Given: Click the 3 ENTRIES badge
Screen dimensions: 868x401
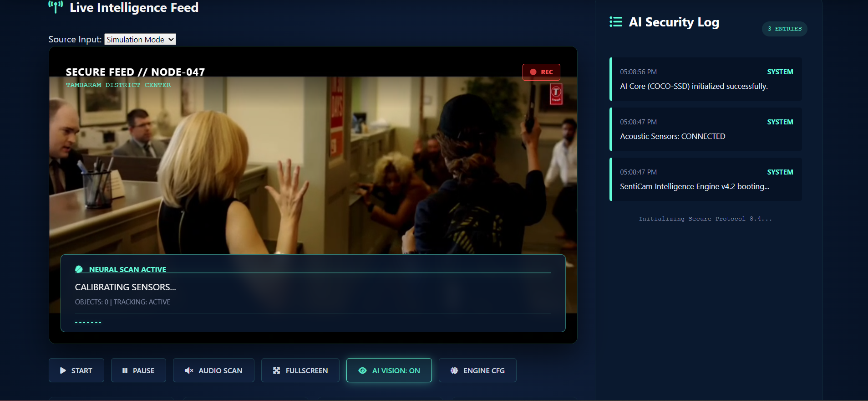Looking at the screenshot, I should click(x=785, y=29).
